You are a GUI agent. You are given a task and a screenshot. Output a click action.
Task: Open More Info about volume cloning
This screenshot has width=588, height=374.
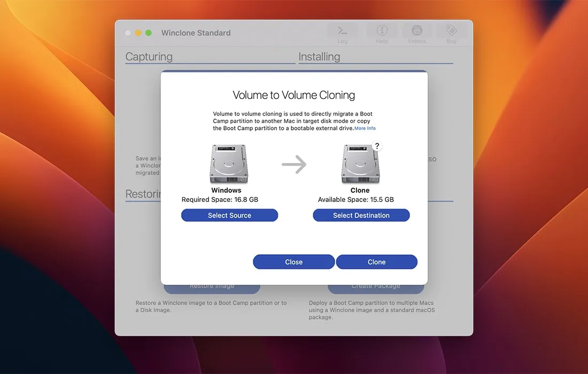click(x=365, y=128)
